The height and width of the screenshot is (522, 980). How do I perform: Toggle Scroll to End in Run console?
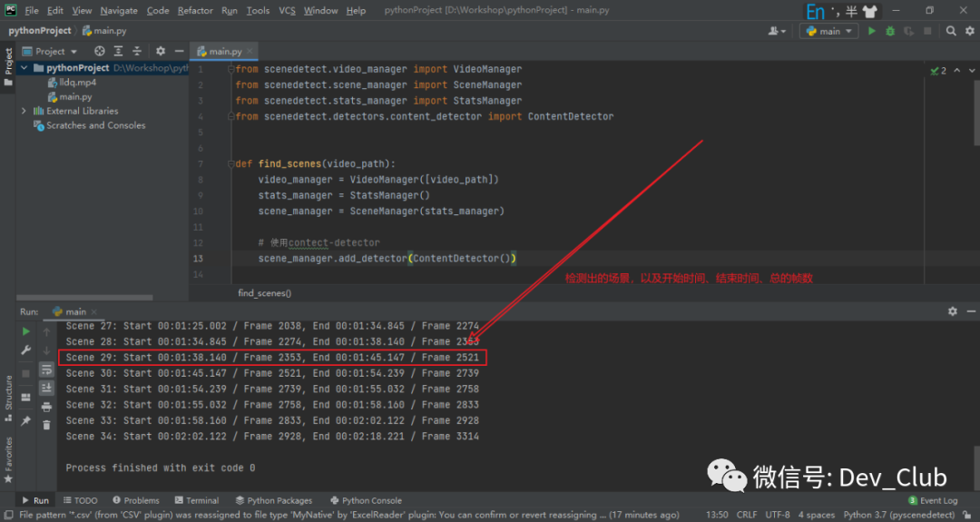pyautogui.click(x=46, y=389)
